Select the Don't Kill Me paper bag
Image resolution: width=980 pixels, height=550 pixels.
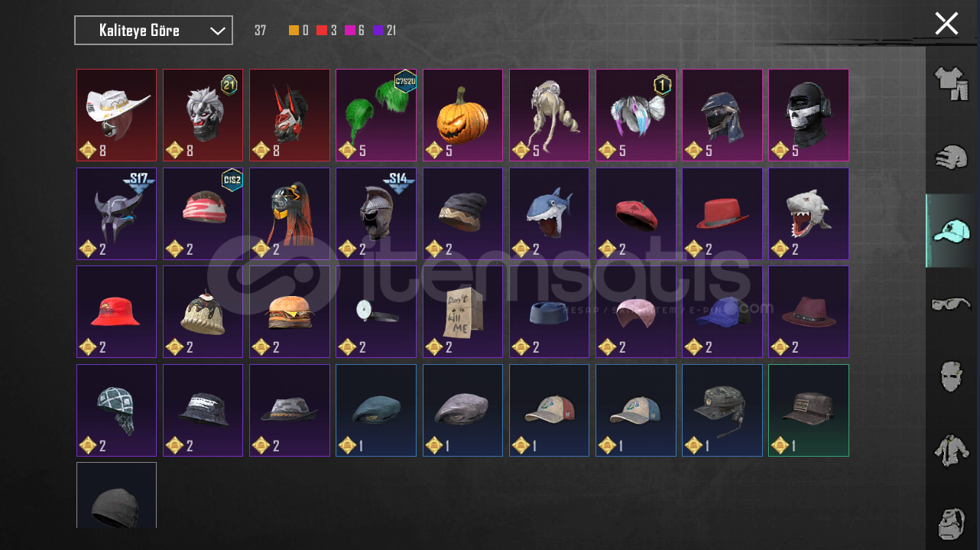coord(462,312)
